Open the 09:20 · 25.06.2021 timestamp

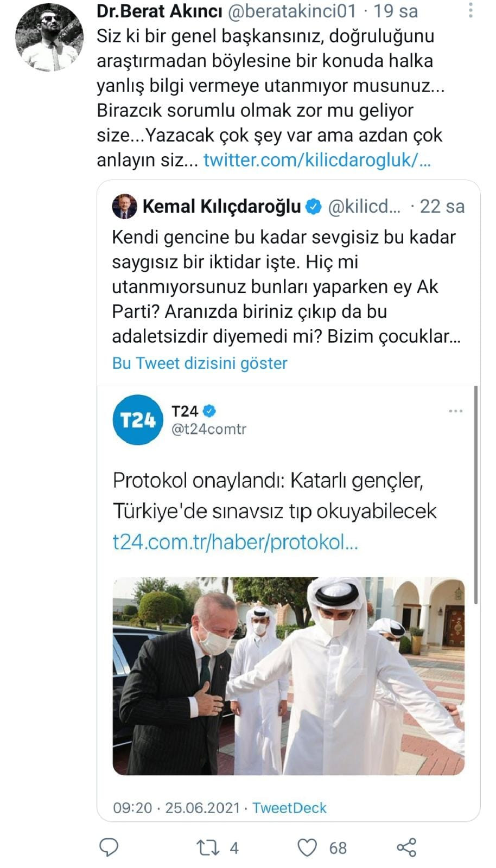[x=176, y=808]
